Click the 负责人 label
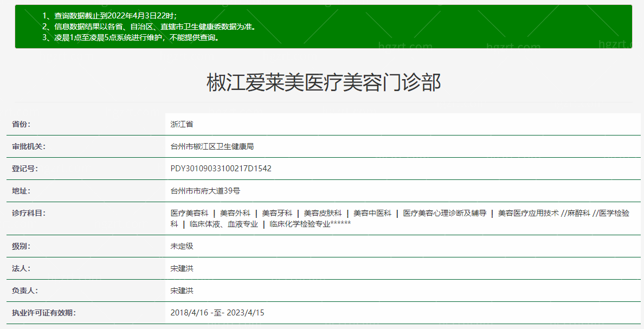Image resolution: width=644 pixels, height=329 pixels. pyautogui.click(x=24, y=291)
